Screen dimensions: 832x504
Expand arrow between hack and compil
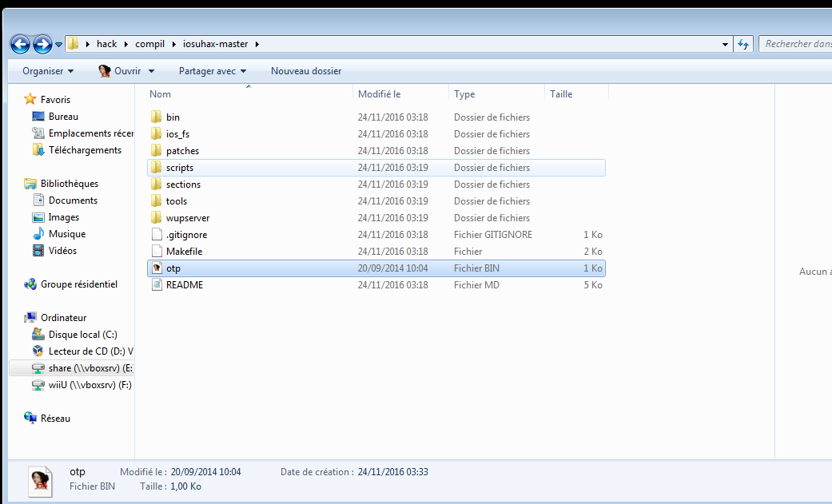coord(126,44)
